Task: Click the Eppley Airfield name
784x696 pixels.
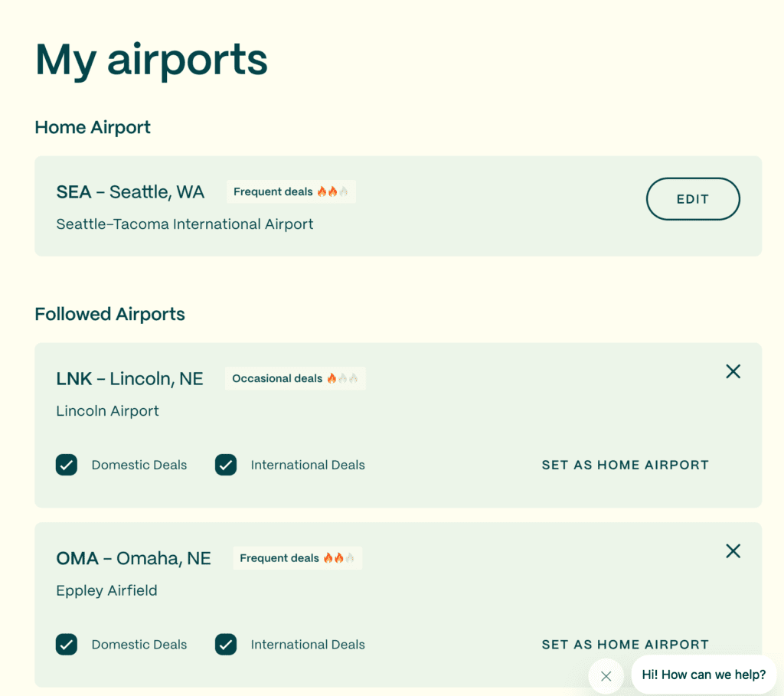Action: 106,591
